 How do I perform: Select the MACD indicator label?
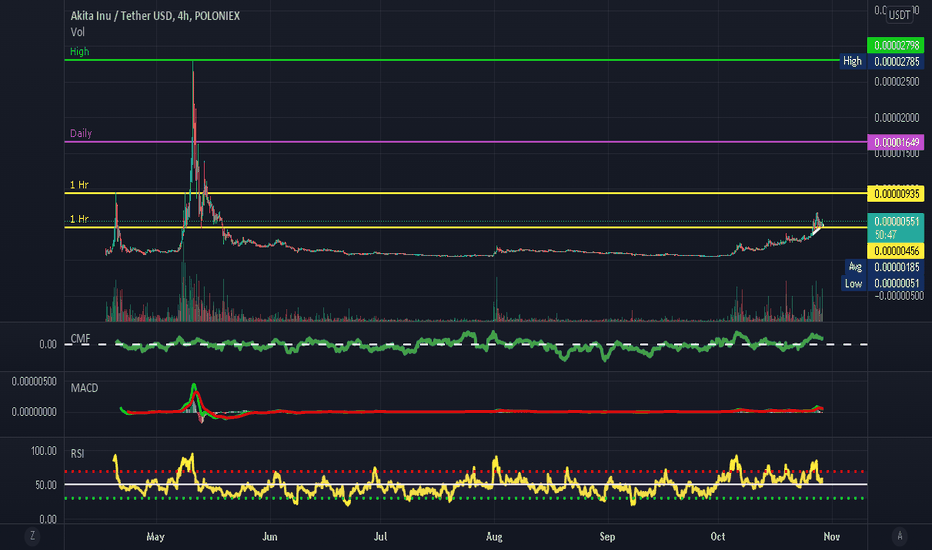coord(84,388)
